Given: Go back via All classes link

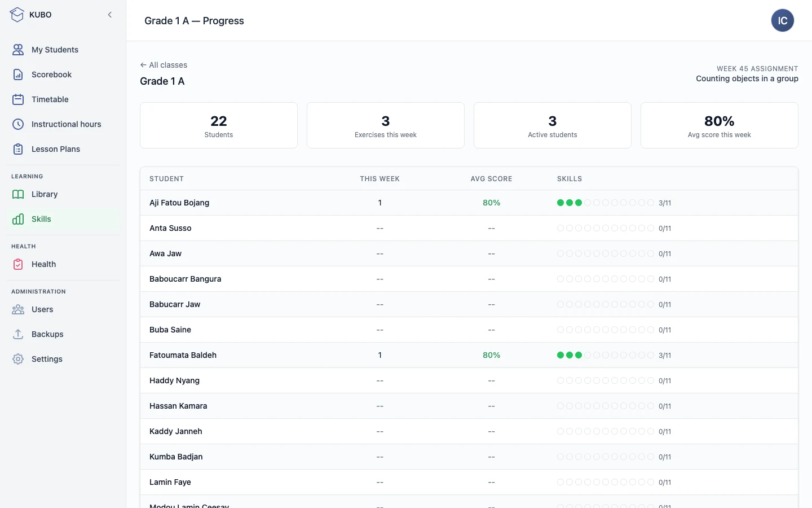Looking at the screenshot, I should point(164,65).
